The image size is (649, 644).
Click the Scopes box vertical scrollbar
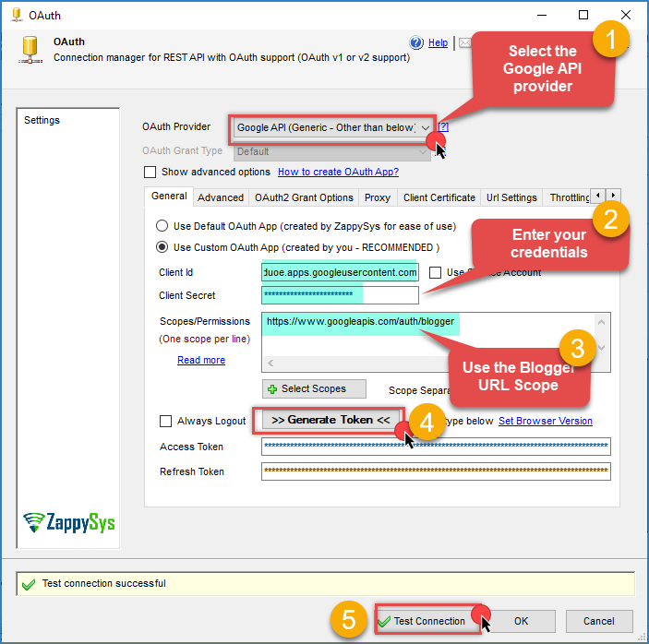point(602,336)
